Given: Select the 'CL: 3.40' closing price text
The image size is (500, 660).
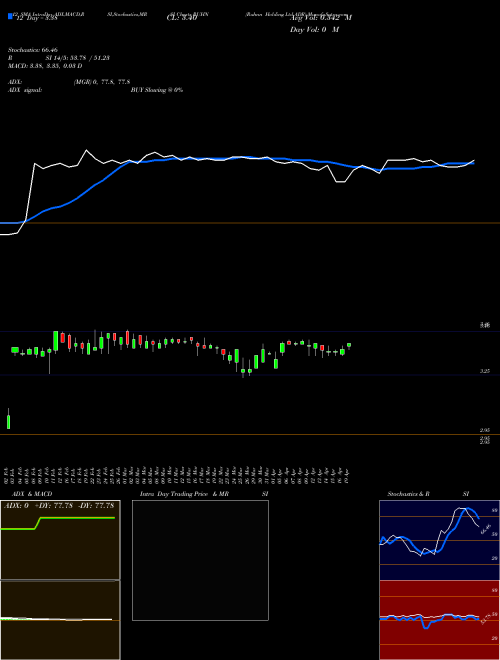Looking at the screenshot, I should point(182,18).
